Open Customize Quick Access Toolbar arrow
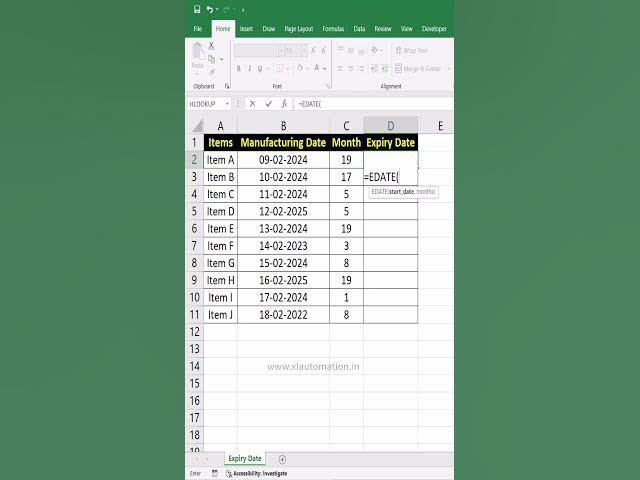 (x=243, y=10)
